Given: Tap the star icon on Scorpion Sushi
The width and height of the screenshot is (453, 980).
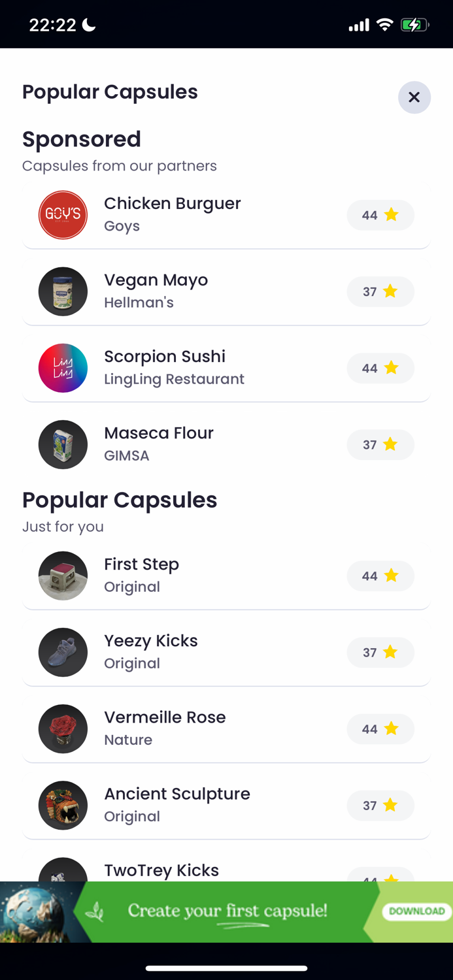Looking at the screenshot, I should pyautogui.click(x=391, y=368).
